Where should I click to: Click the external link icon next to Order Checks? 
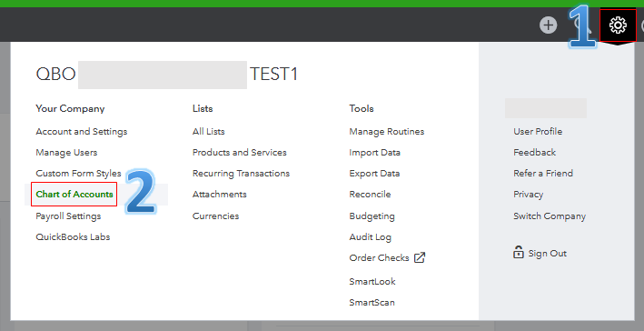pyautogui.click(x=420, y=258)
